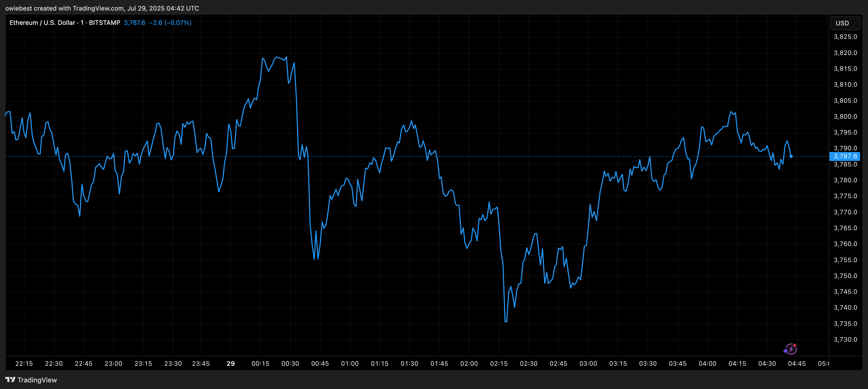Screen dimensions: 868x389
Task: Click the Ethereum / U.S. Dollar symbol title
Action: [42, 22]
